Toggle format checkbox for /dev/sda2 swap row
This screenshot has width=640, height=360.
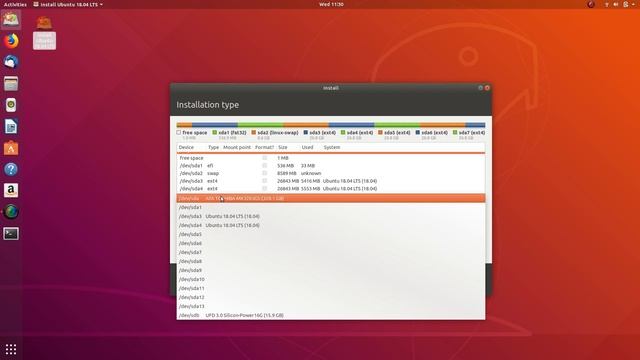(x=264, y=173)
